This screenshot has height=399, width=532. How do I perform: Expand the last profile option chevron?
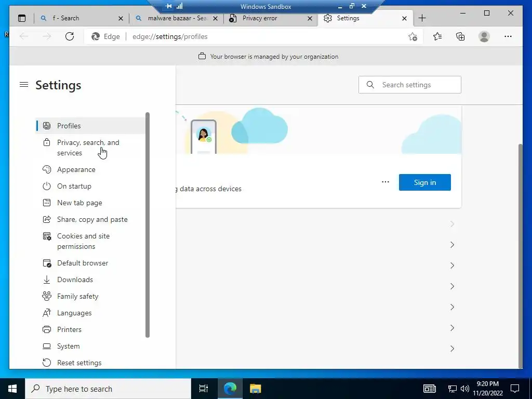click(452, 349)
